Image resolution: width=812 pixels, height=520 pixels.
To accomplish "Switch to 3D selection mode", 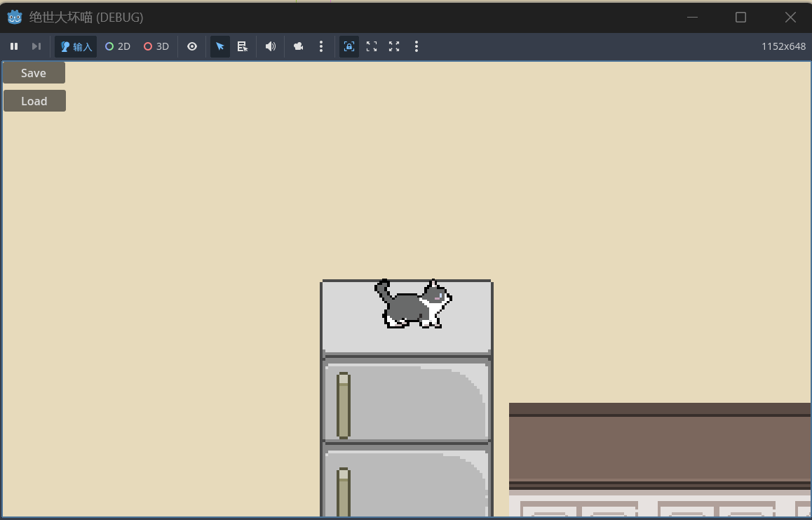I will [x=156, y=46].
